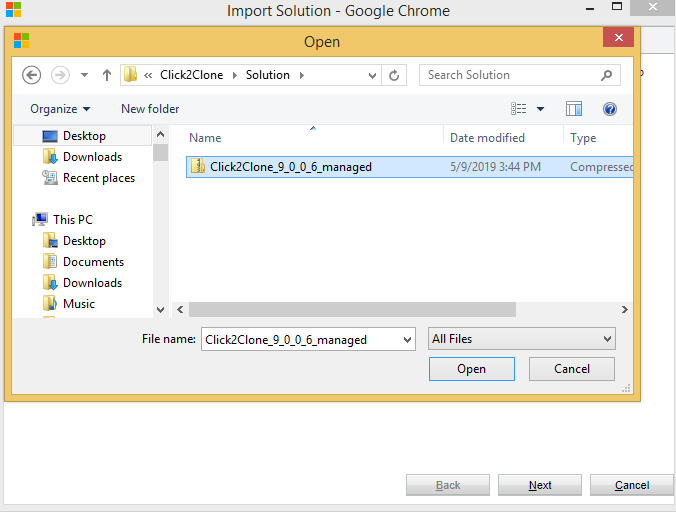The image size is (676, 513).
Task: Refresh the Solution folder listing
Action: [394, 75]
